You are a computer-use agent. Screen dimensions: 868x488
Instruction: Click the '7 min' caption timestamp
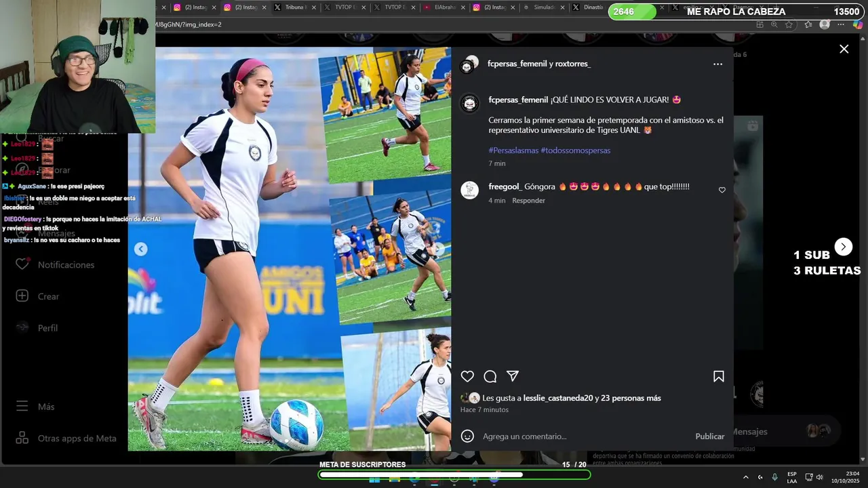tap(497, 163)
